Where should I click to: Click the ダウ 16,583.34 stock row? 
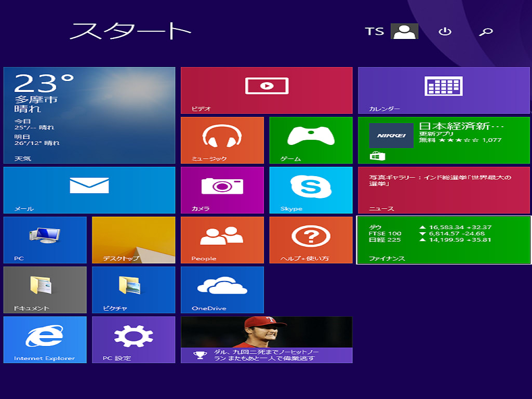pos(430,228)
